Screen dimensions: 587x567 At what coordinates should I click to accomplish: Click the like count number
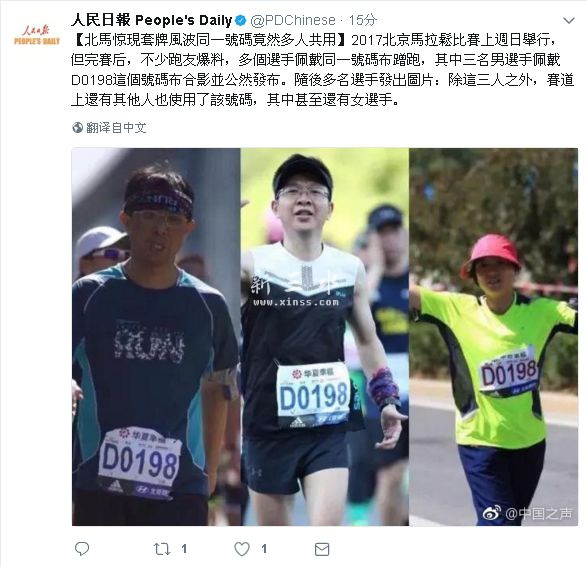click(x=264, y=549)
